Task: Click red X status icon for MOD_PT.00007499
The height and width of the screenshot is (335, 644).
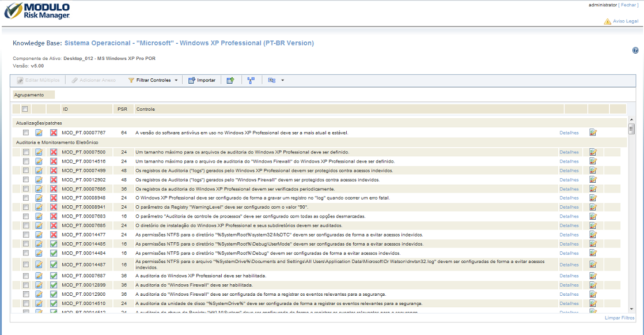Action: point(54,171)
